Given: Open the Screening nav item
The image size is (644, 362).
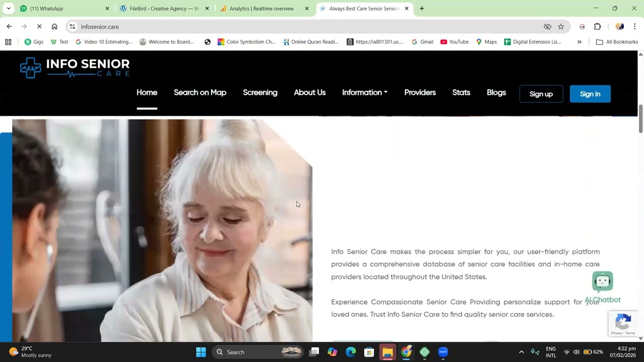Looking at the screenshot, I should coord(260,93).
